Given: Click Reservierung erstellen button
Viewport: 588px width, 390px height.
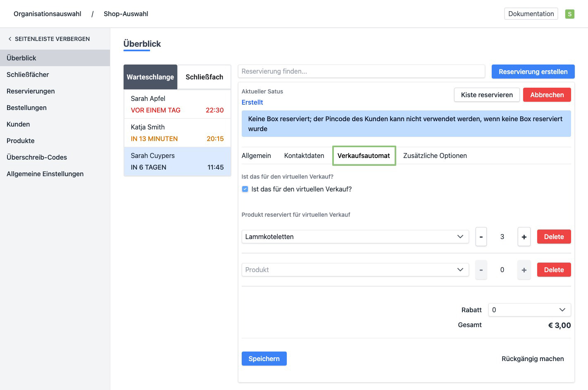Looking at the screenshot, I should point(533,72).
